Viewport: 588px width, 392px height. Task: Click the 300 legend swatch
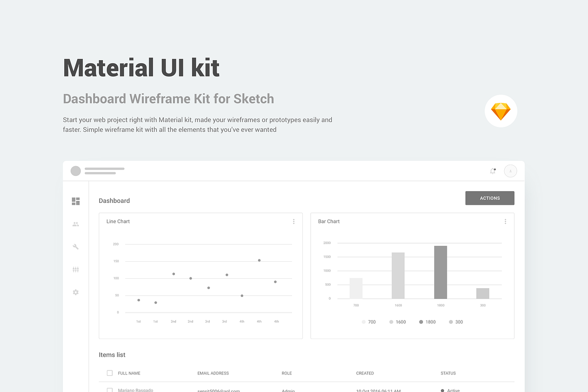tap(451, 322)
